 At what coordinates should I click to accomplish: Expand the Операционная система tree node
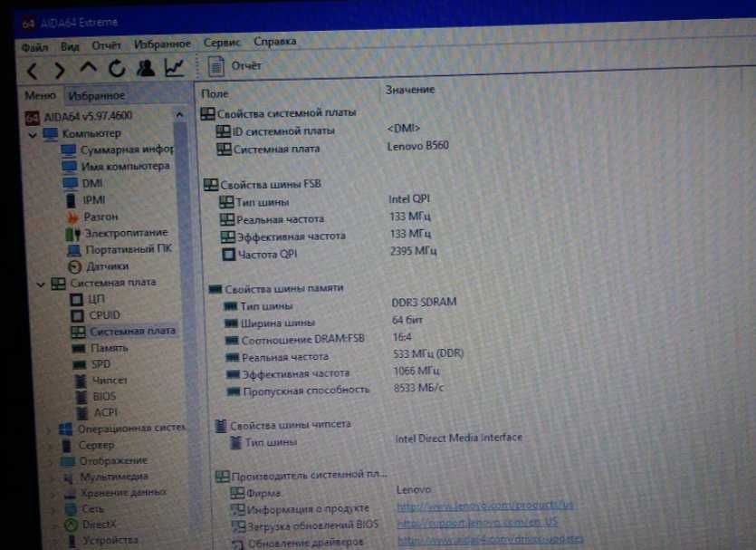point(50,429)
